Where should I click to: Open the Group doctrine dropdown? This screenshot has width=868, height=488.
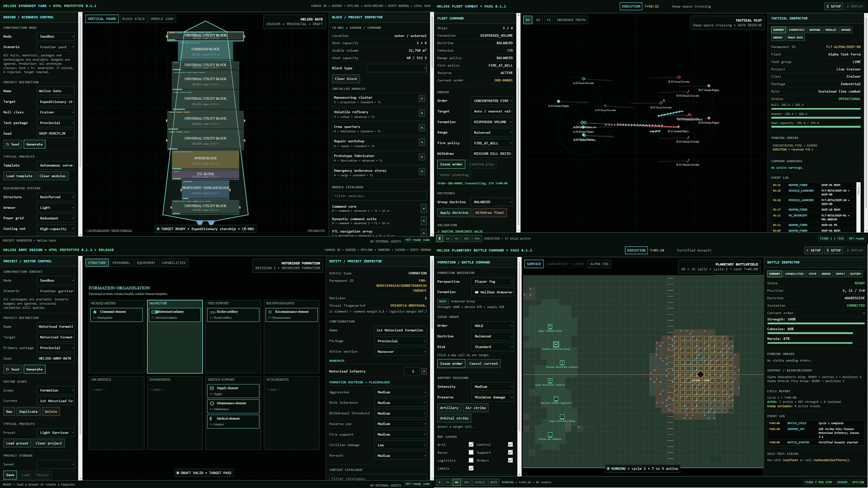[x=492, y=202]
